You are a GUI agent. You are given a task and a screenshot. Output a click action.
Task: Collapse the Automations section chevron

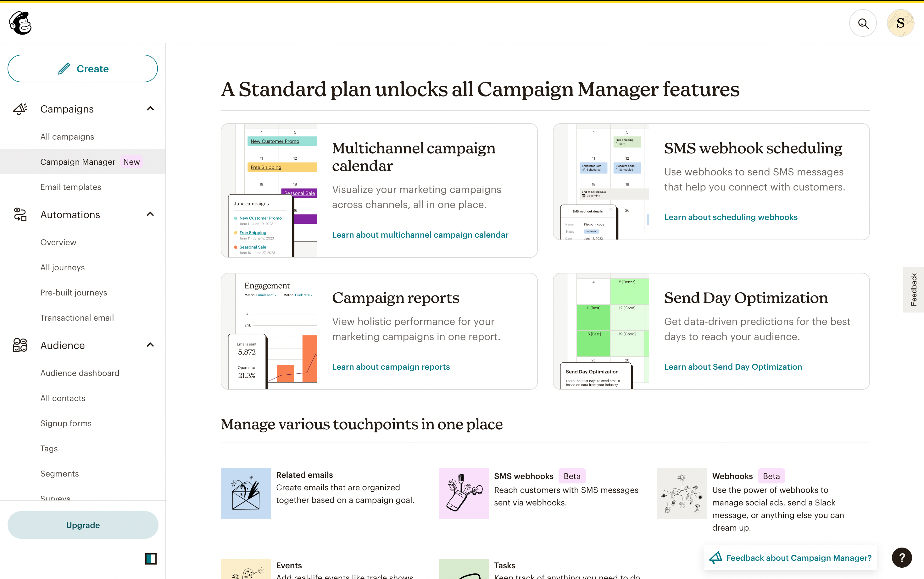point(150,214)
